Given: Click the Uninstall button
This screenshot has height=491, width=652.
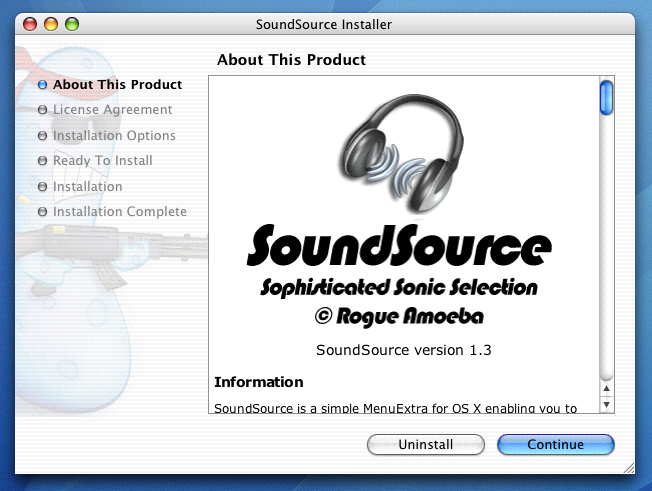Looking at the screenshot, I should click(426, 444).
